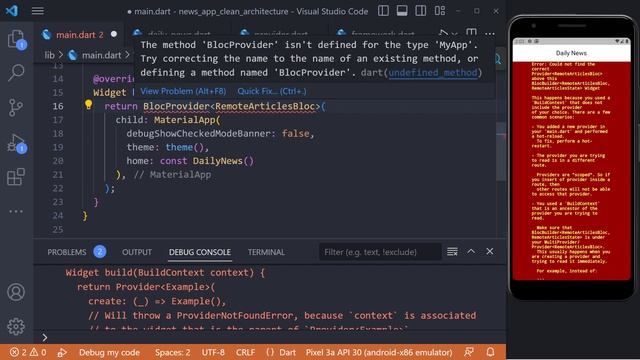
Task: Open notifications bell in status bar
Action: [491, 352]
